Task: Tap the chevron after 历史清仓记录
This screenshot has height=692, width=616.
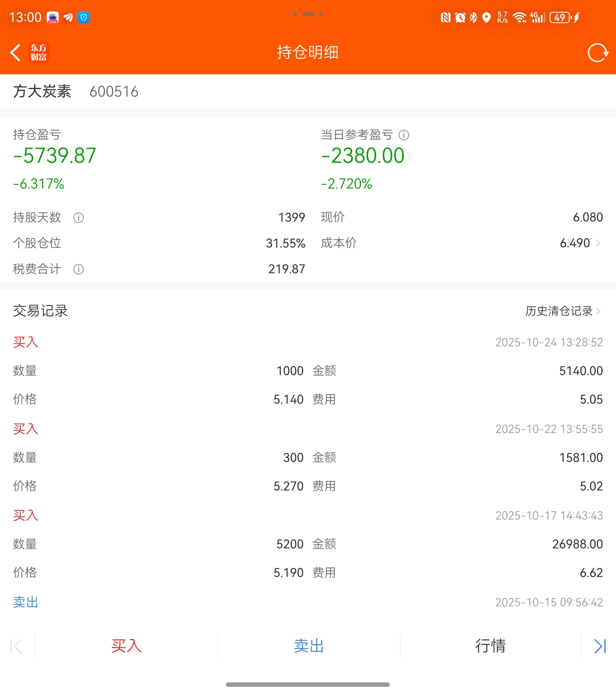Action: pyautogui.click(x=598, y=311)
